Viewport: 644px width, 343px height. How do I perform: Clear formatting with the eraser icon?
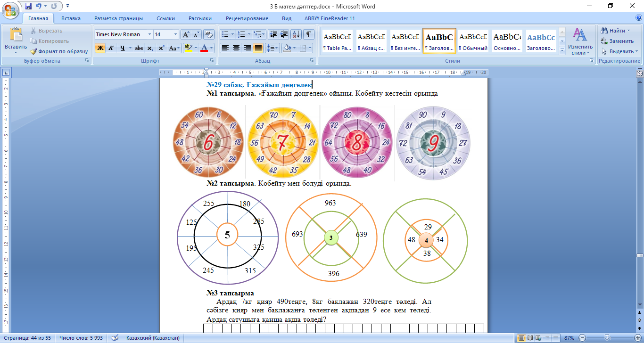(x=209, y=34)
